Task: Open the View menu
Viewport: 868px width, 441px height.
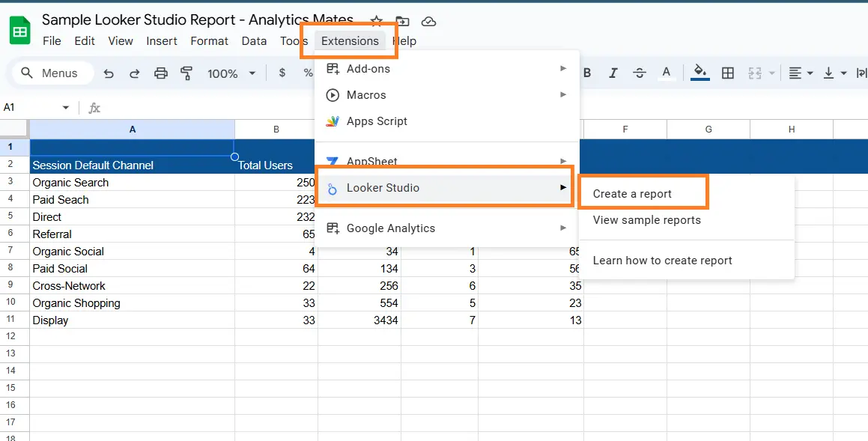Action: pos(121,41)
